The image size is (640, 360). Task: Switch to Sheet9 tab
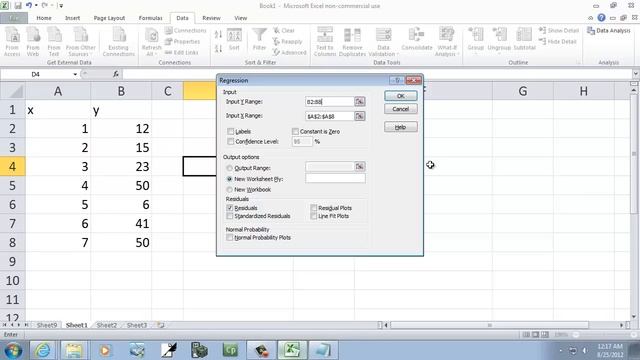point(47,325)
